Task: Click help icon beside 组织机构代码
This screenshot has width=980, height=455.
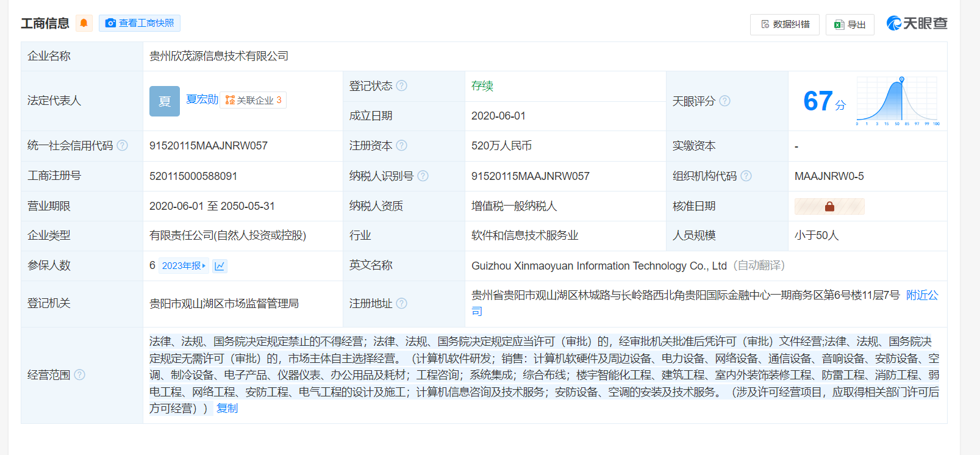Action: [746, 176]
